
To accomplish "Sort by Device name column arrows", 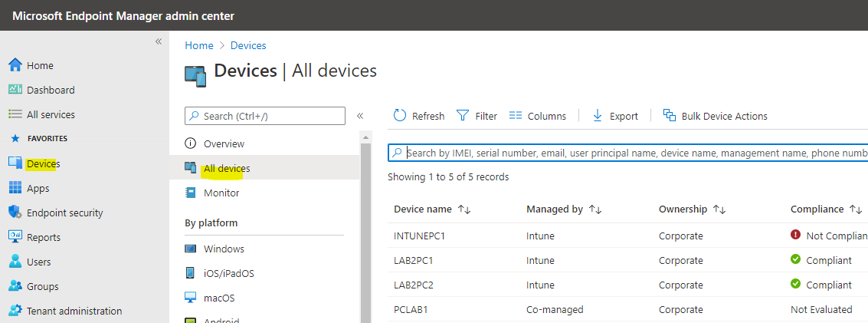I will 464,209.
